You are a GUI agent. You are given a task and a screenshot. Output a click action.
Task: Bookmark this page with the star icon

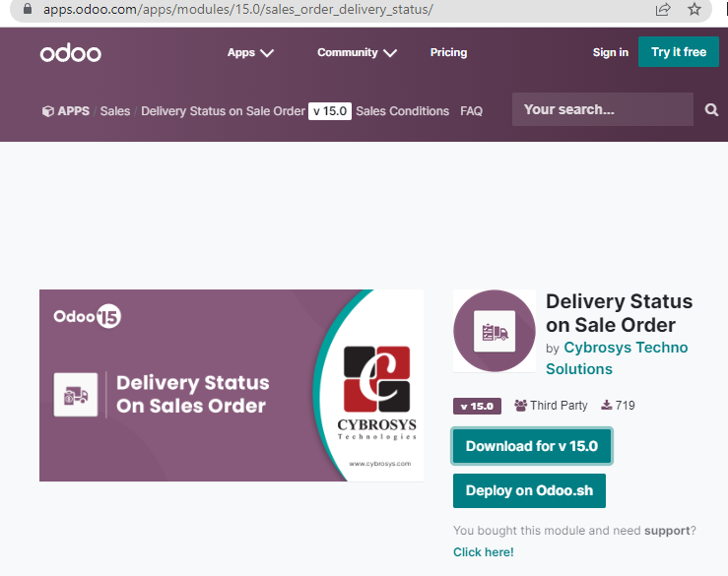click(695, 9)
